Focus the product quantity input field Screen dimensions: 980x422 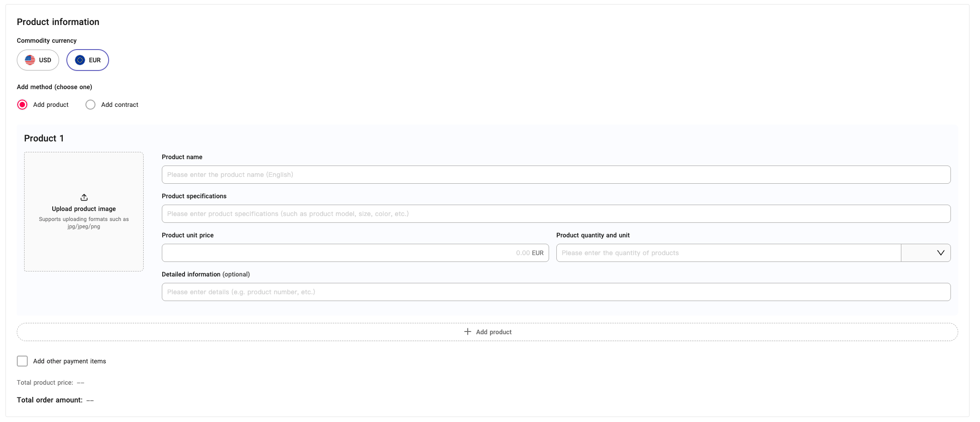click(727, 252)
